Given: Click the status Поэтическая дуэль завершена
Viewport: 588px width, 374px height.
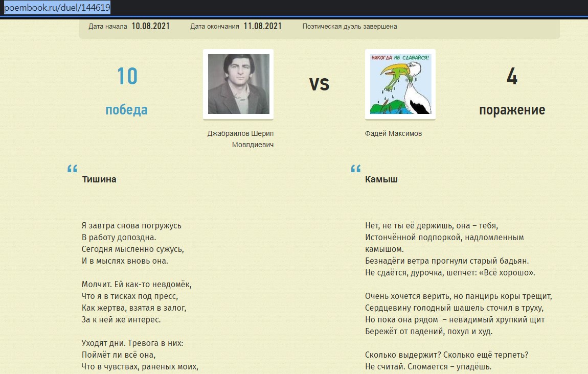Looking at the screenshot, I should 349,27.
